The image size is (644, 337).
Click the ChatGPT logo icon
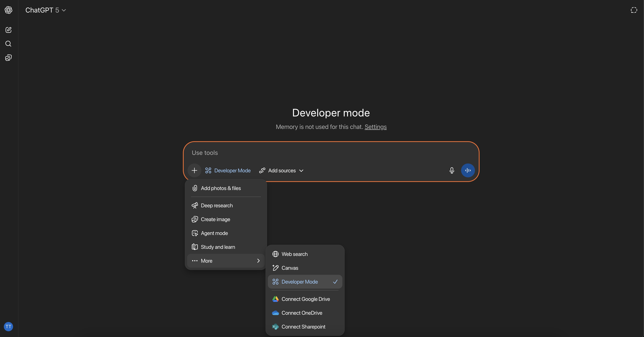pyautogui.click(x=8, y=10)
